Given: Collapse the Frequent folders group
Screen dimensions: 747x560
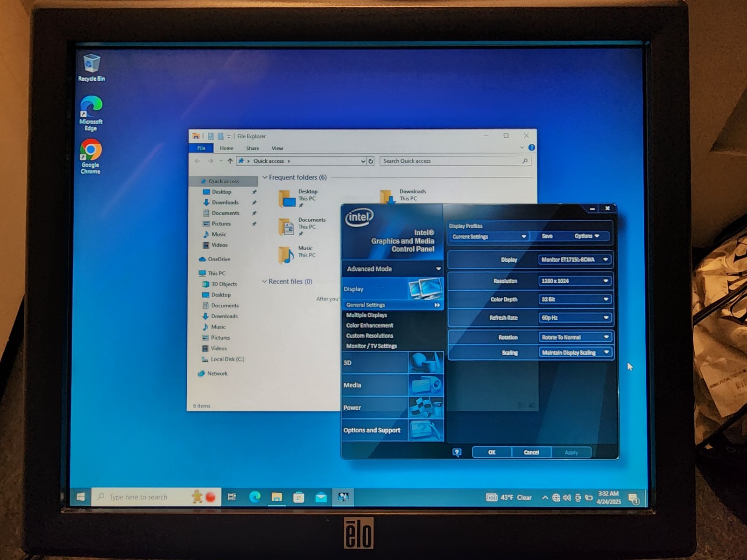Looking at the screenshot, I should pos(265,177).
